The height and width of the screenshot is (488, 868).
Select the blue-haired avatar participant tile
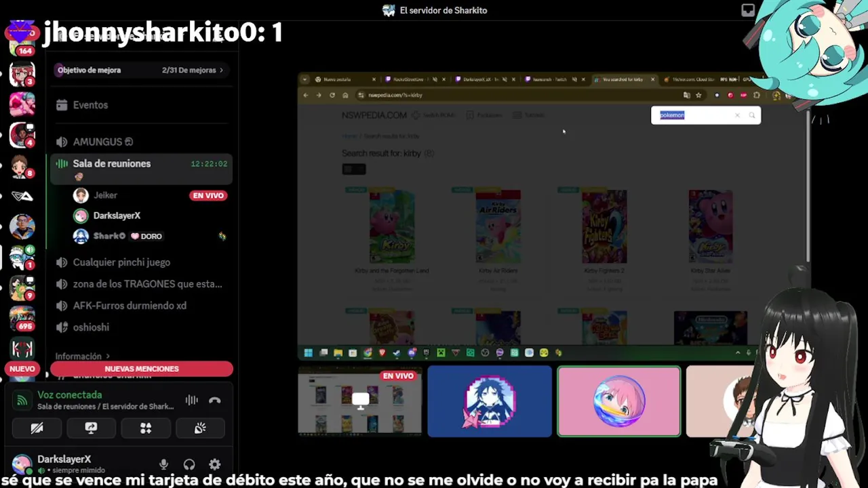490,401
